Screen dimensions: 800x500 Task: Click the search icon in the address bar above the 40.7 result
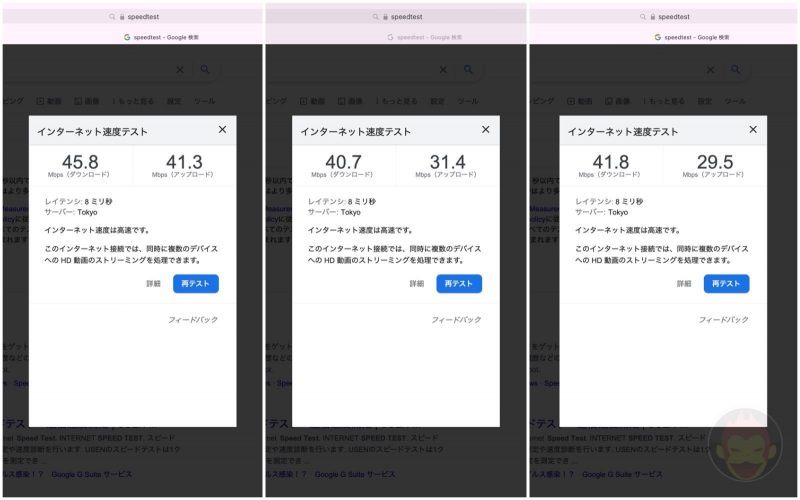click(x=376, y=17)
